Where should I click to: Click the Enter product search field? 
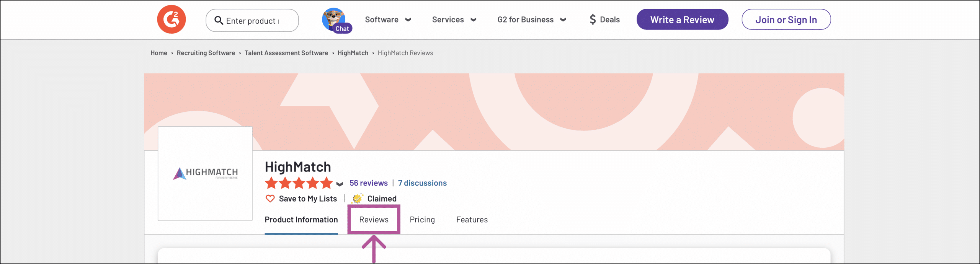point(256,21)
